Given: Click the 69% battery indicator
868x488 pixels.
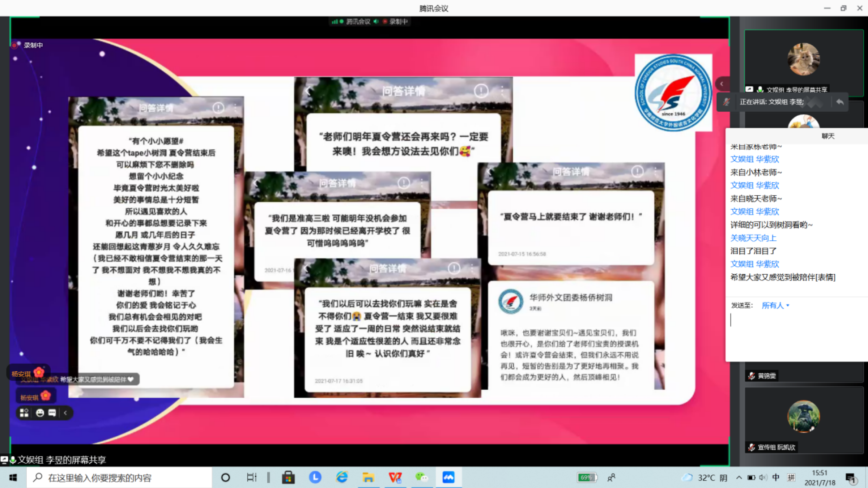Looking at the screenshot, I should (587, 478).
